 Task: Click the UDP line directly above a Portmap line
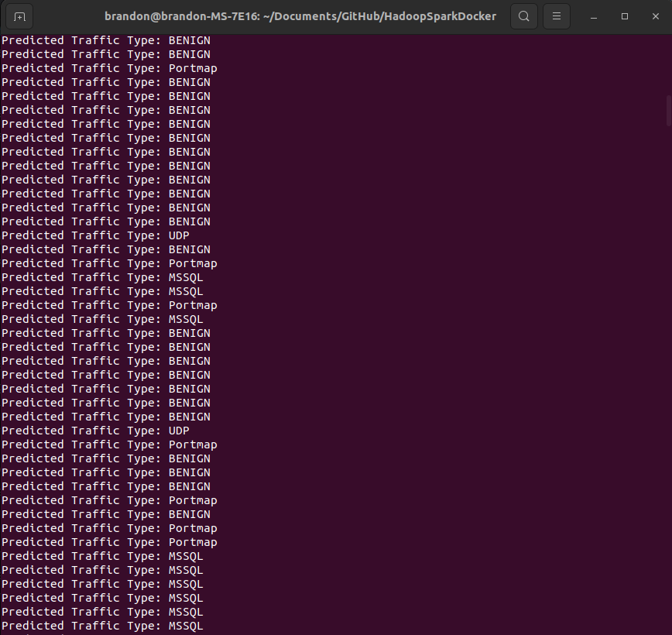coord(95,431)
